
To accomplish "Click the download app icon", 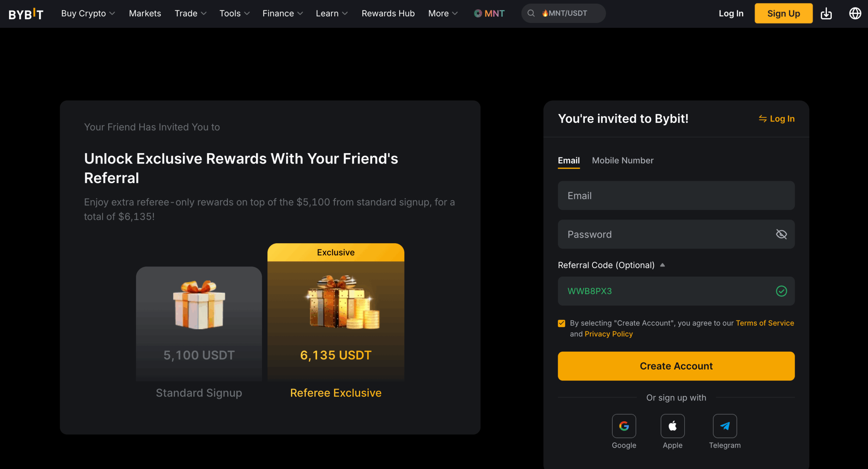I will pos(826,14).
